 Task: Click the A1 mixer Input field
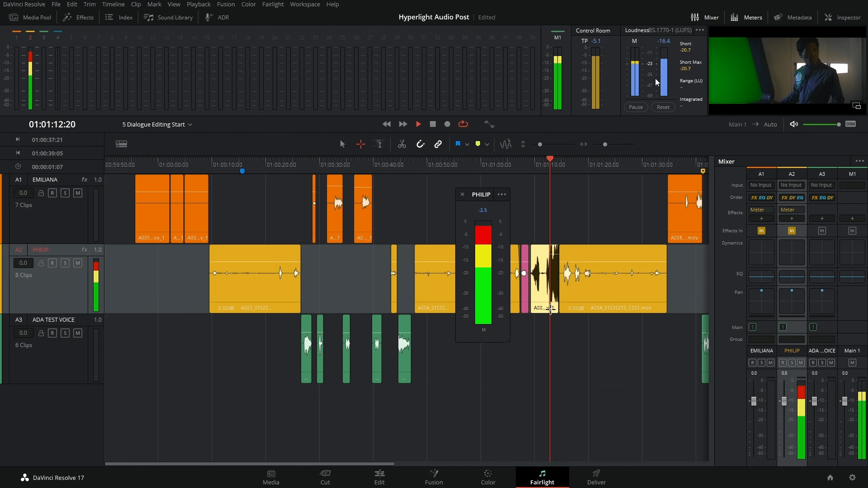[761, 185]
